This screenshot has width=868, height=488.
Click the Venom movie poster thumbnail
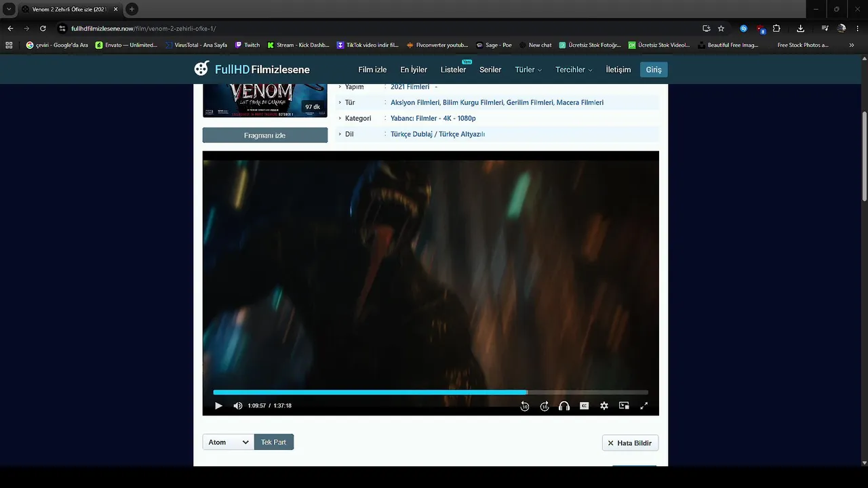coord(264,100)
